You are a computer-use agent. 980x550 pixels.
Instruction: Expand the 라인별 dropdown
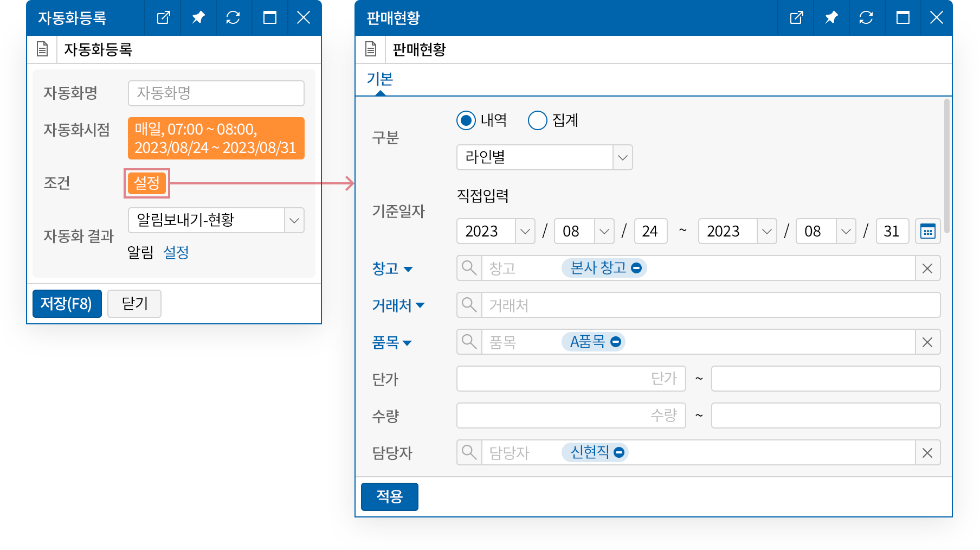click(x=622, y=157)
